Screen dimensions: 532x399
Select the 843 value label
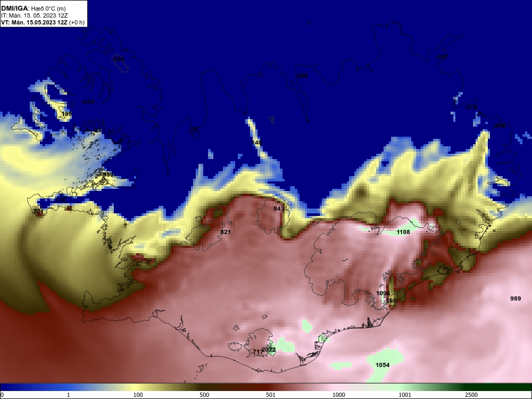279,209
